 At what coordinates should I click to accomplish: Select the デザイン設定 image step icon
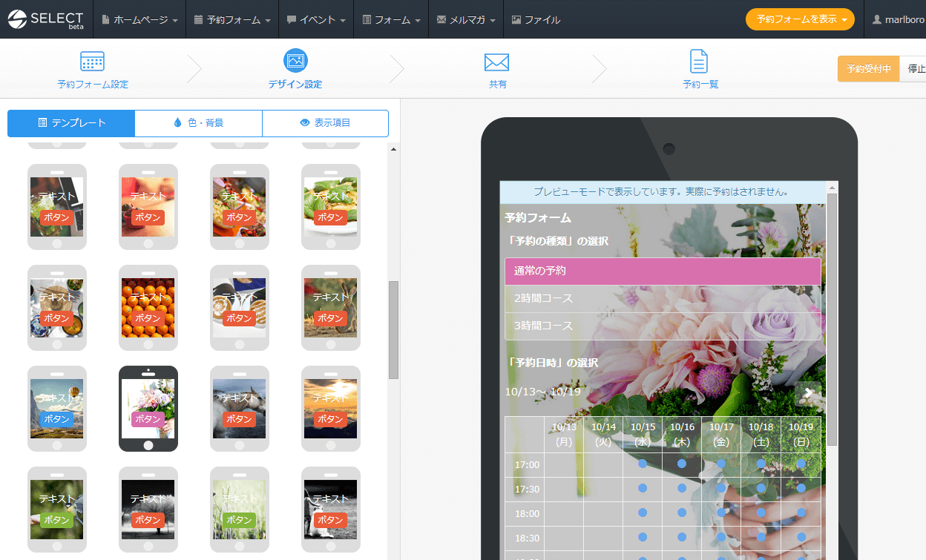295,61
